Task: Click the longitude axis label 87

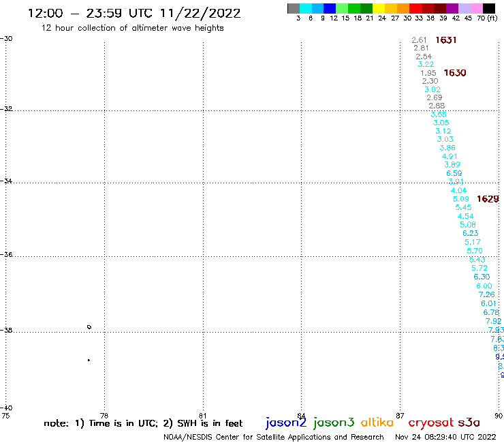Action: (x=400, y=415)
